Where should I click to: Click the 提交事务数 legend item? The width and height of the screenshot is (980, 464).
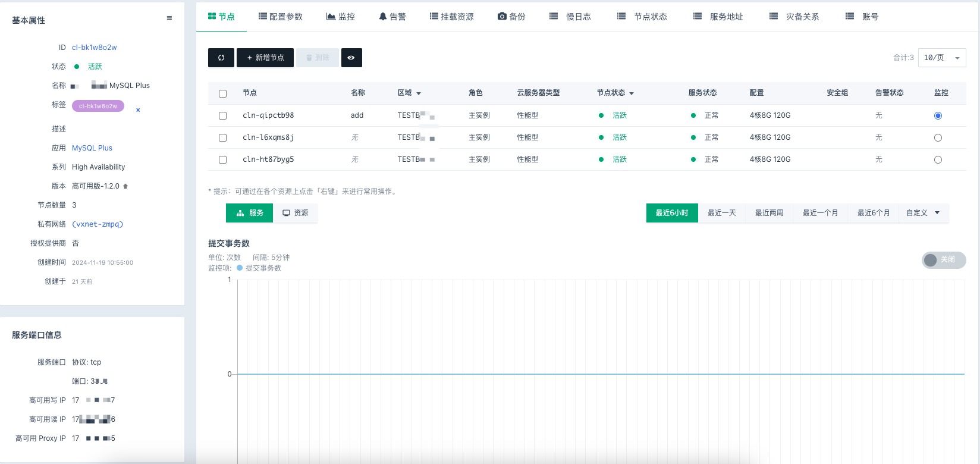pyautogui.click(x=259, y=268)
